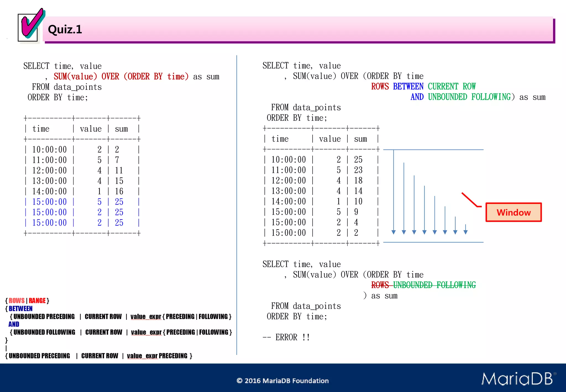Select 12:00:00 in the left table
Viewport: 566px width, 392px height.
coord(49,171)
